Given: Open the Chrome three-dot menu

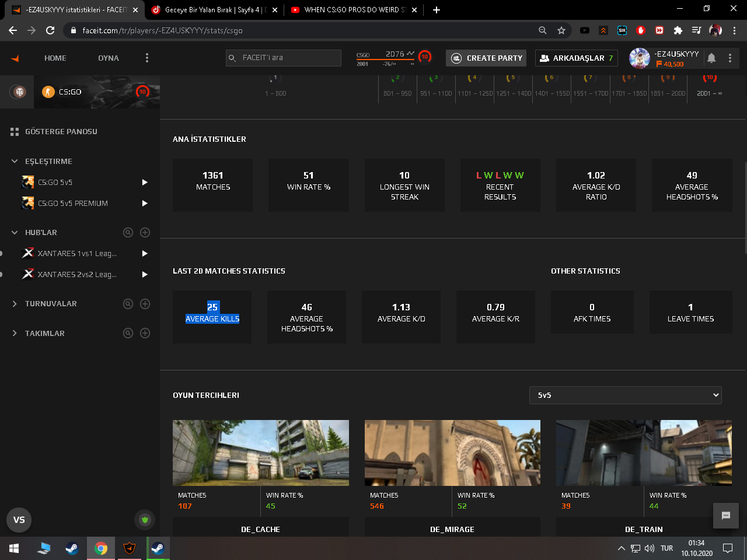Looking at the screenshot, I should pos(734,30).
